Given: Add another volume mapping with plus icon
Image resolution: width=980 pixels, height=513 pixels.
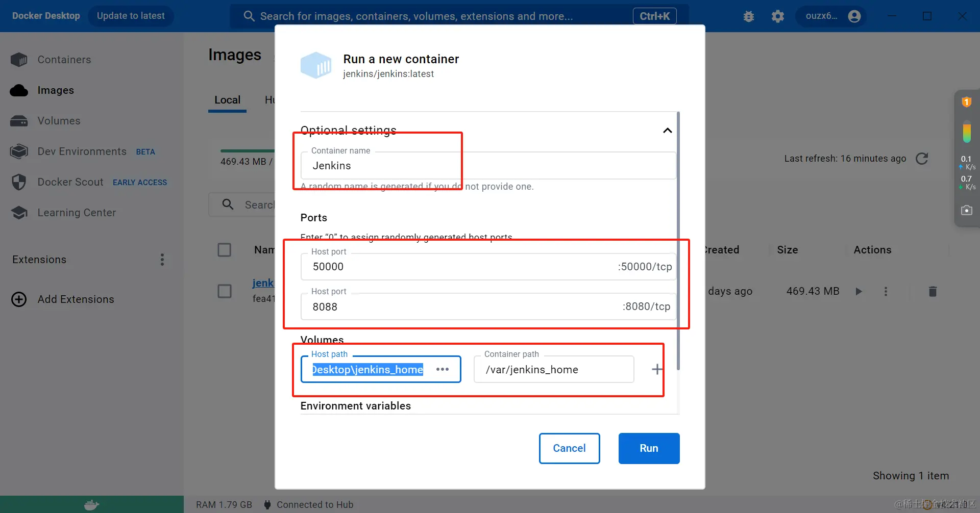Looking at the screenshot, I should coord(657,369).
